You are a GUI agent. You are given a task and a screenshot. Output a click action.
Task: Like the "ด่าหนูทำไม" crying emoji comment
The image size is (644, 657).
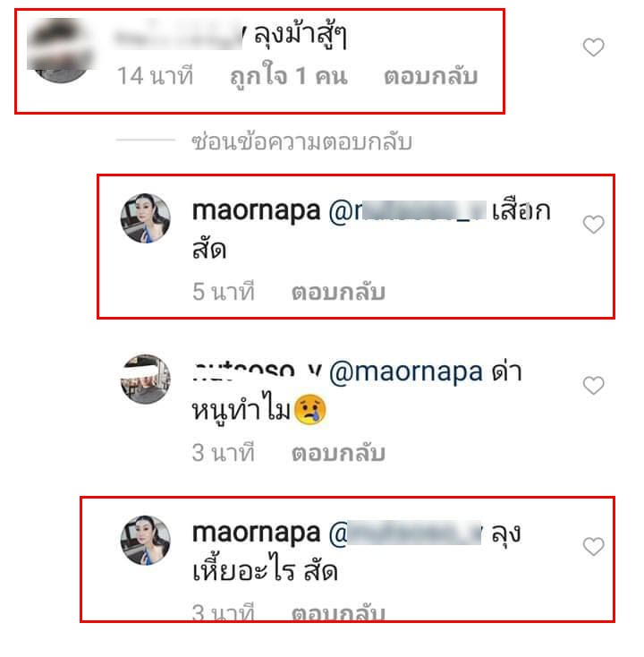(x=593, y=385)
